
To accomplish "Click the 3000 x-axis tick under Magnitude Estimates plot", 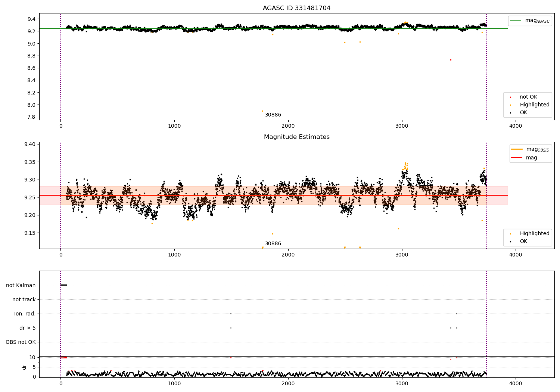I will [402, 255].
